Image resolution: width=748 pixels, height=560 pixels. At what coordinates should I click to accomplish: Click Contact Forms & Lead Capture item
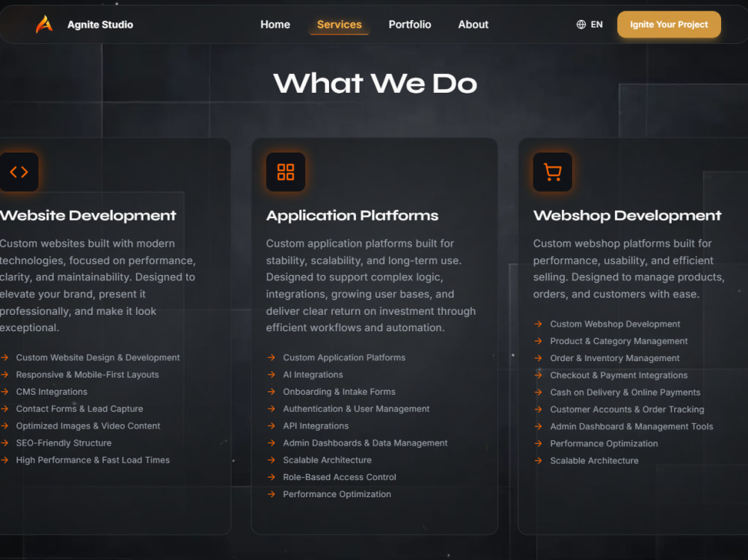(x=80, y=409)
